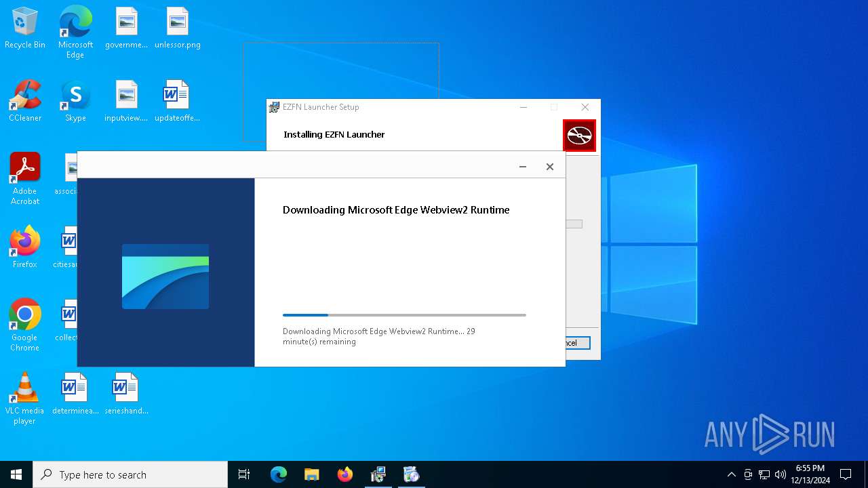Image resolution: width=868 pixels, height=488 pixels.
Task: Switch to the Webview2 installer taskbar item
Action: click(412, 474)
